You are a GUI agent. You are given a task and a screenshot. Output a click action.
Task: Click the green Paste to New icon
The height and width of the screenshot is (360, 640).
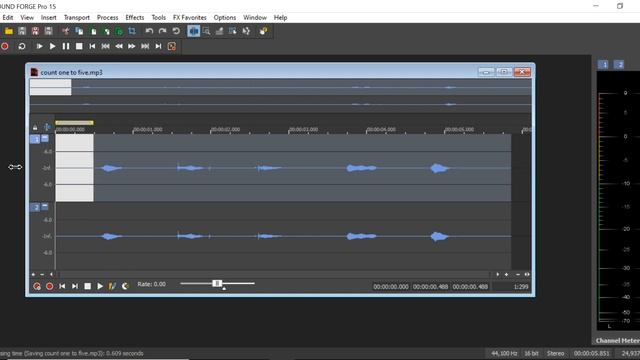pos(119,31)
